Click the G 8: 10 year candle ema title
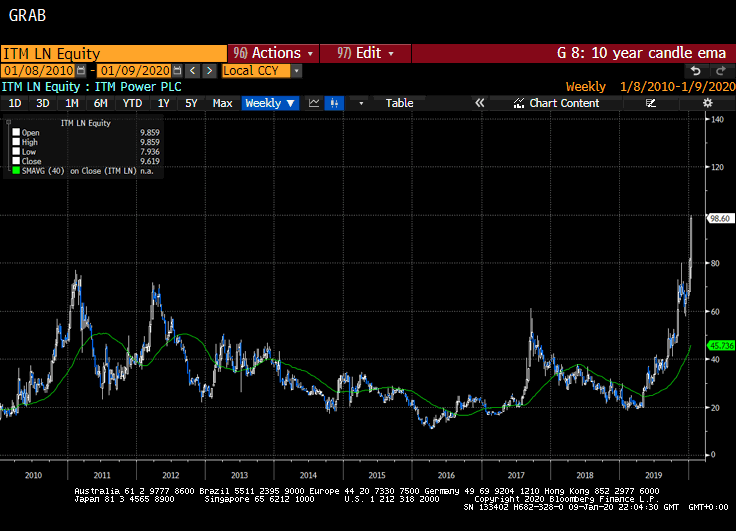The width and height of the screenshot is (736, 531). (641, 53)
